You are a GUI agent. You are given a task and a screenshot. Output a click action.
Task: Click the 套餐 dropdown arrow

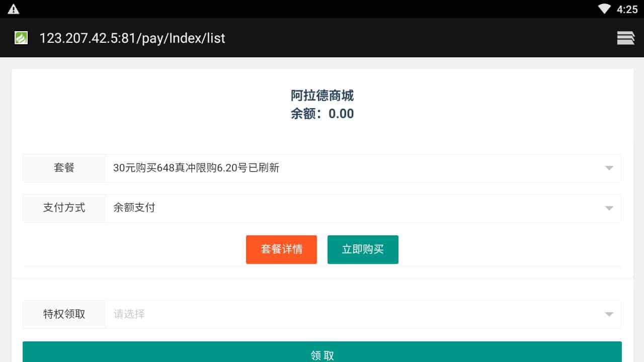pos(609,168)
